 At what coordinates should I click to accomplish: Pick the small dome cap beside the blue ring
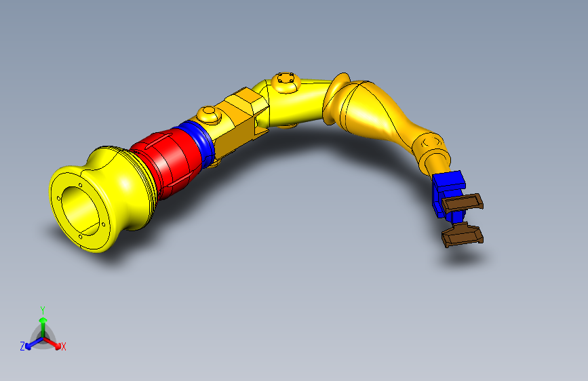(x=210, y=115)
